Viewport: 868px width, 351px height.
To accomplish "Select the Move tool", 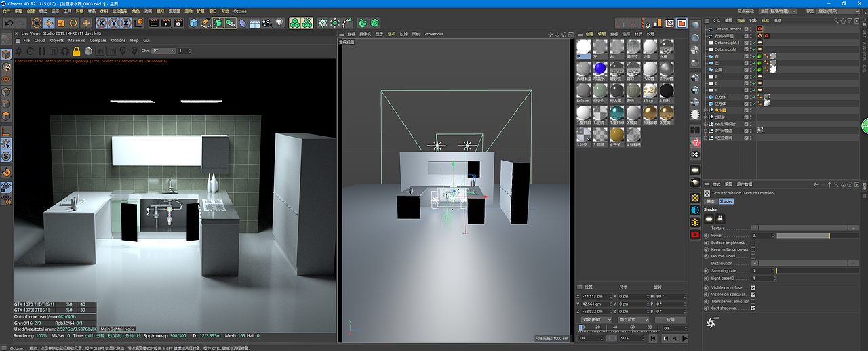I will click(x=50, y=23).
